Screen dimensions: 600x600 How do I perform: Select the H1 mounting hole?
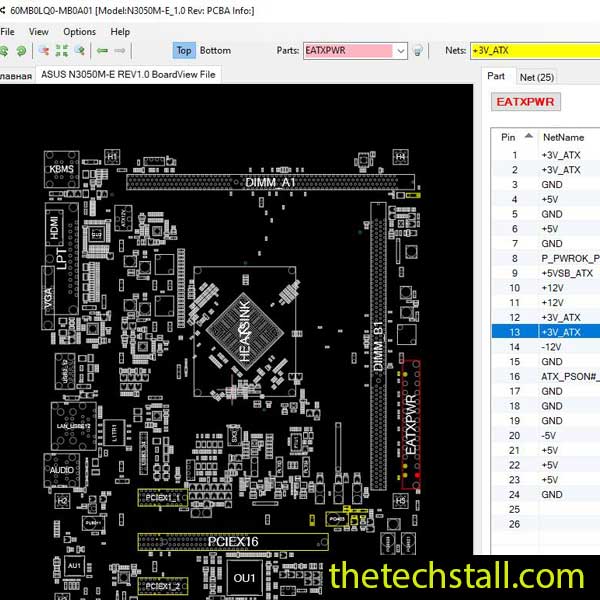coord(112,157)
